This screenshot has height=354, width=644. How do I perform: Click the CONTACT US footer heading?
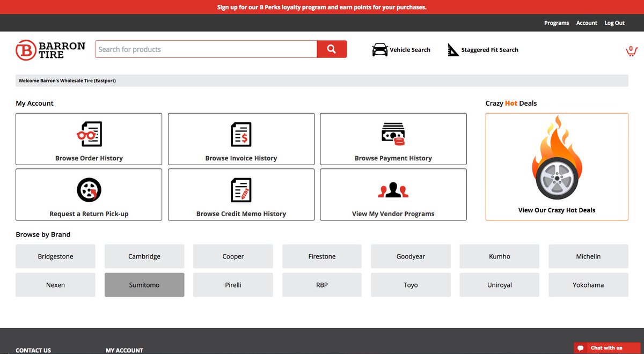point(33,350)
